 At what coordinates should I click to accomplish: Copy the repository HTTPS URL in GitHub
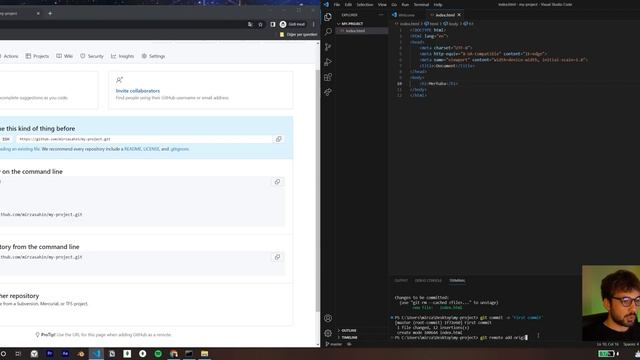279,139
